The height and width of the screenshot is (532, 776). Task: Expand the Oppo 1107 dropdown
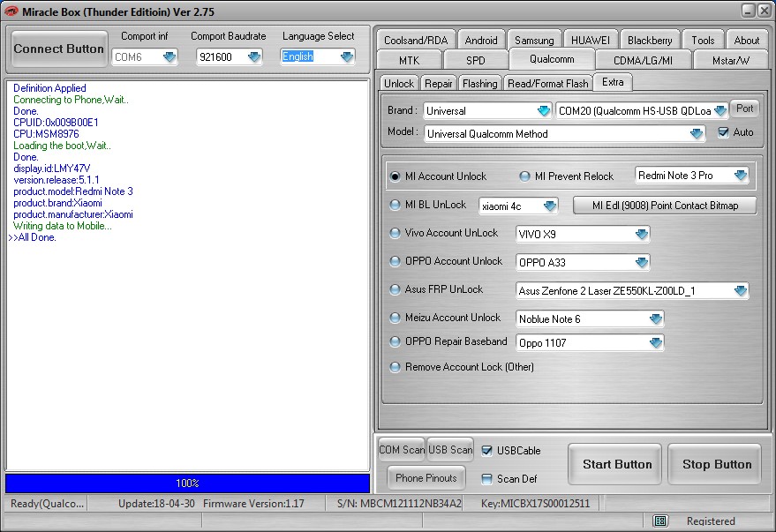[x=656, y=342]
